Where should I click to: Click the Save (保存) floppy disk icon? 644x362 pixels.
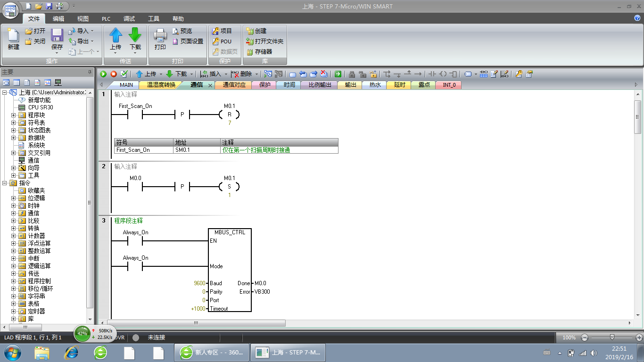[57, 39]
